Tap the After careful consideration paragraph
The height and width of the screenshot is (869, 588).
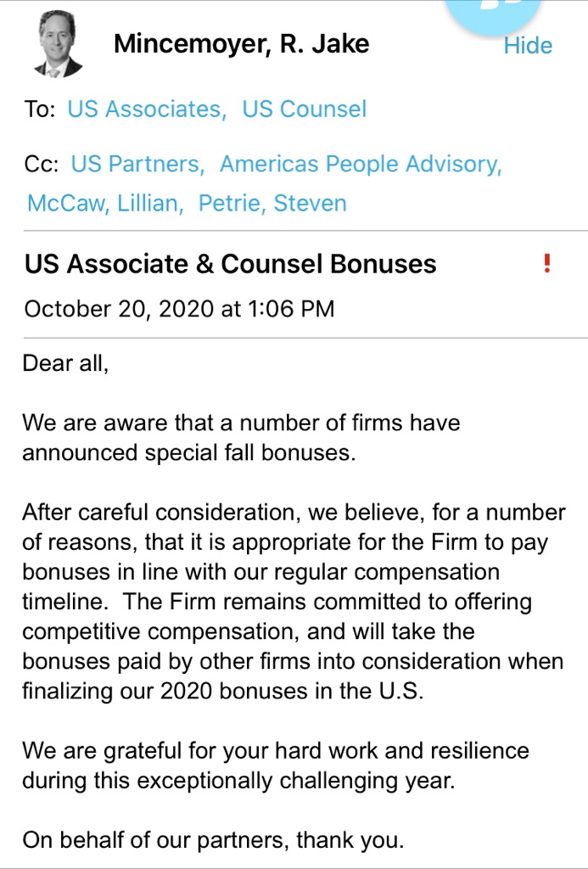click(294, 602)
